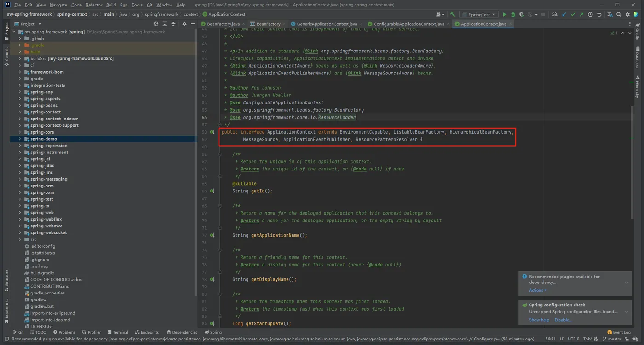Open SpringTest run configuration dropdown
Image resolution: width=644 pixels, height=345 pixels.
coord(479,15)
